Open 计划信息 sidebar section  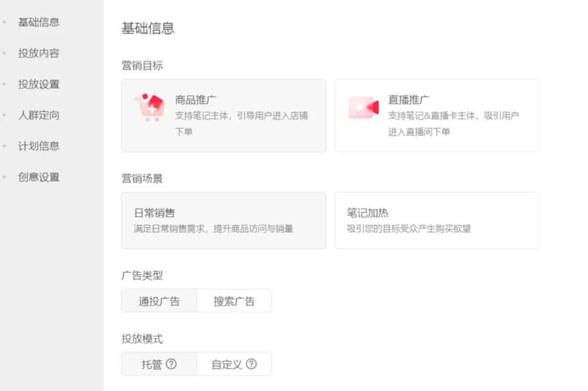39,146
